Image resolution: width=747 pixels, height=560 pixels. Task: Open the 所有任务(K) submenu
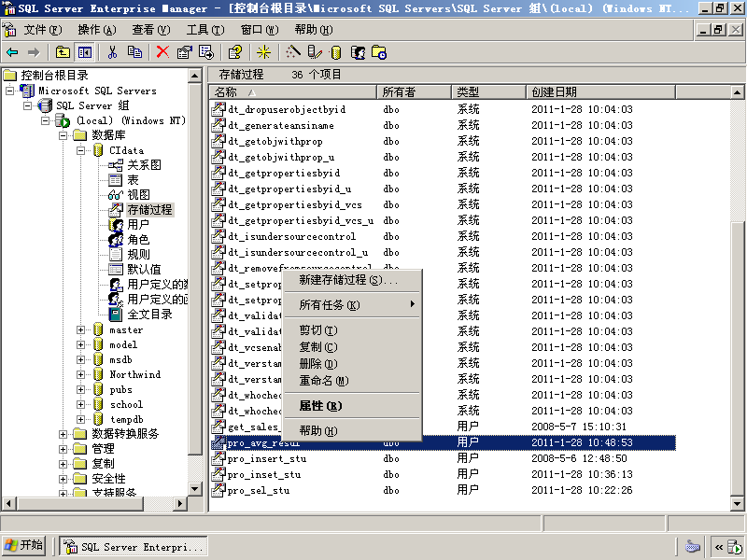pyautogui.click(x=352, y=305)
